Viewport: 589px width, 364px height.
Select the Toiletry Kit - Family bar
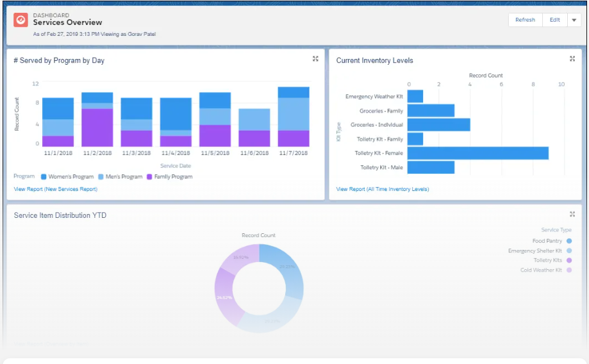[x=415, y=139]
